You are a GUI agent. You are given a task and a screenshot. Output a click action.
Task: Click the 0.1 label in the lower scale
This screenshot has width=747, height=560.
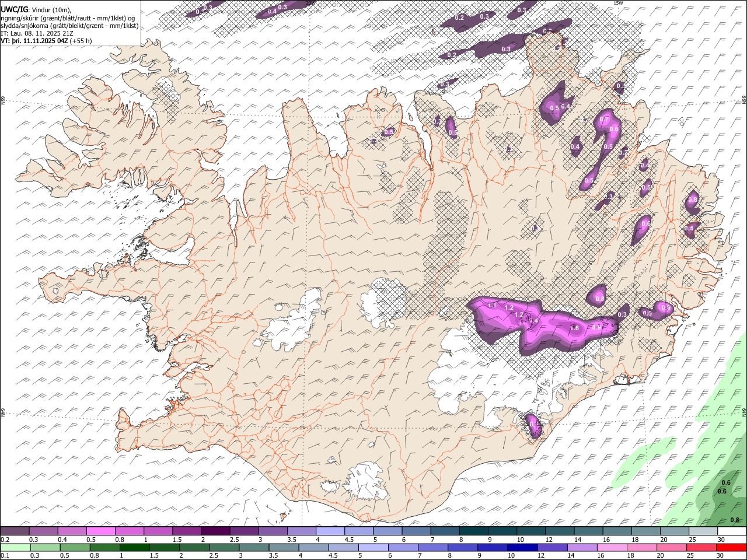5,556
